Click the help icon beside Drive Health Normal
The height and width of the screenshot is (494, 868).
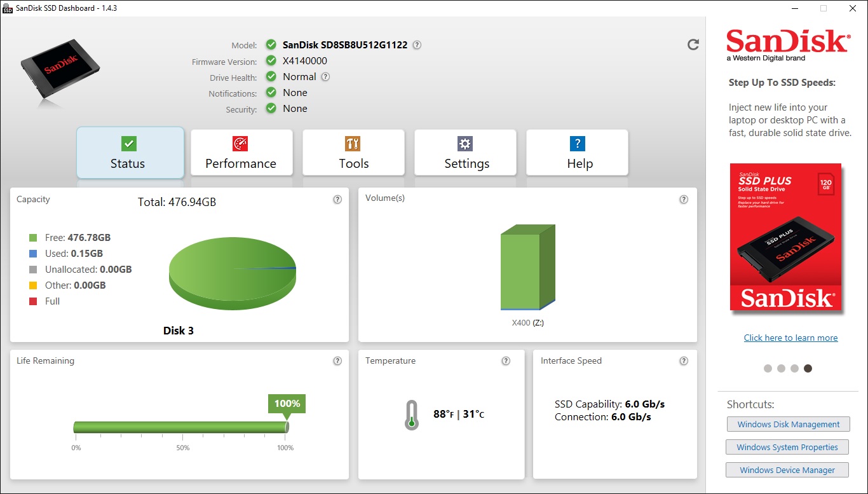point(325,77)
